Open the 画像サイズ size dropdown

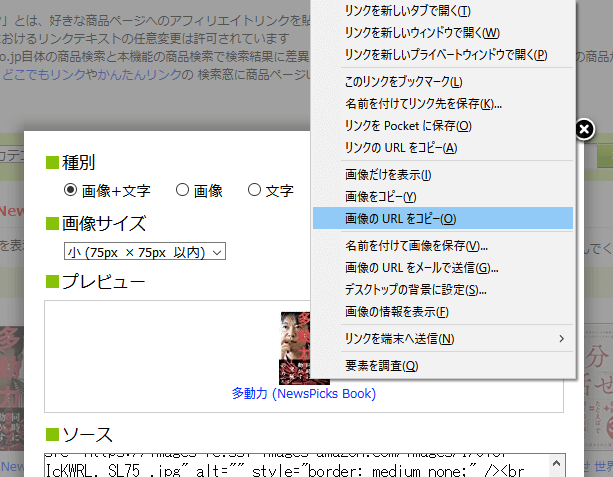tap(145, 252)
